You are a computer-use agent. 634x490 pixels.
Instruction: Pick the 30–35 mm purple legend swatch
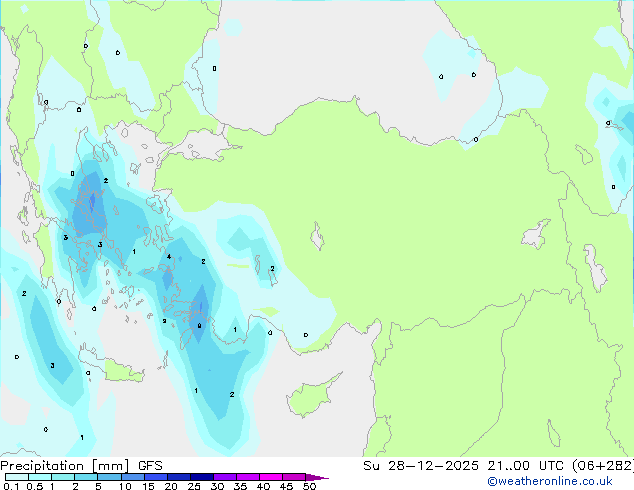[x=224, y=477]
